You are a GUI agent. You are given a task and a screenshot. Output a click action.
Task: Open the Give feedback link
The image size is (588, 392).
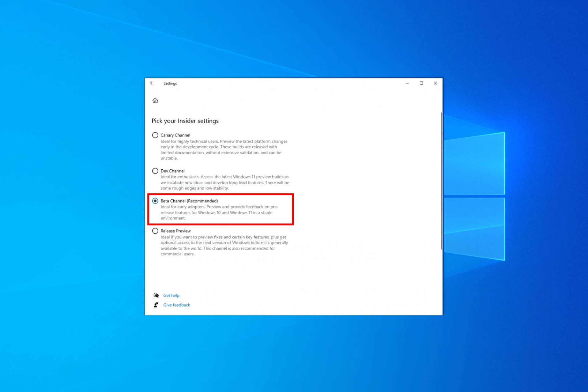[177, 305]
